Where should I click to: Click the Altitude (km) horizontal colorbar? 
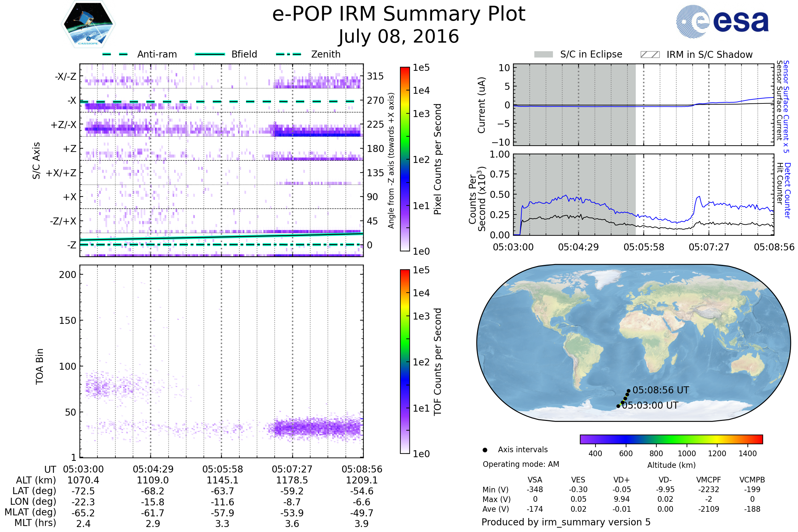click(671, 439)
